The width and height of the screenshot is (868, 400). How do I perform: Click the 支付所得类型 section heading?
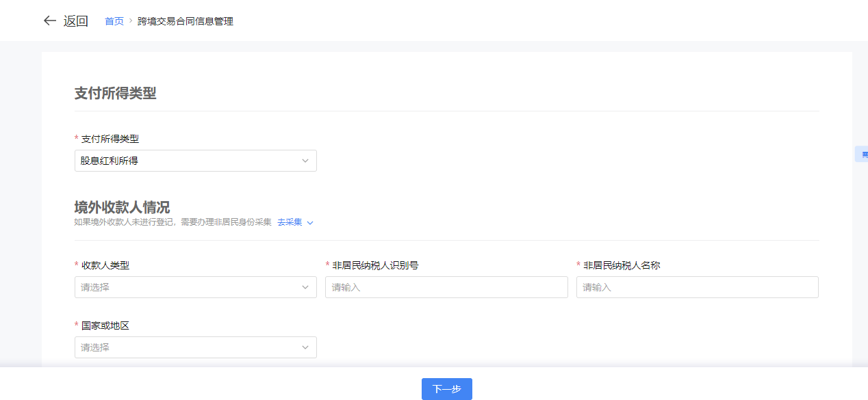tap(115, 94)
